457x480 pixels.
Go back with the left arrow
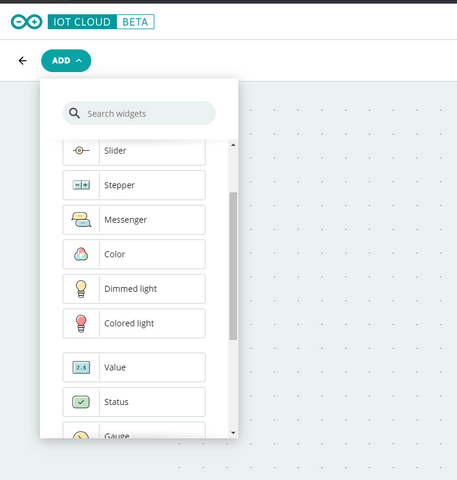pyautogui.click(x=23, y=61)
